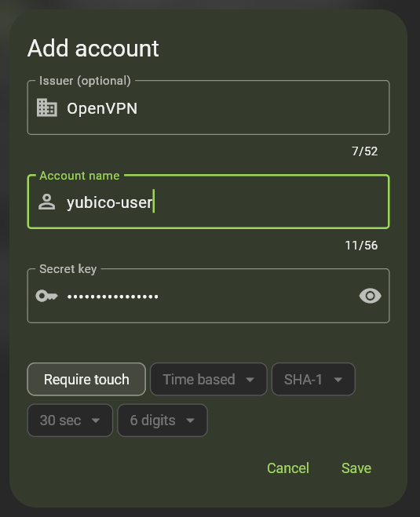Image resolution: width=420 pixels, height=517 pixels.
Task: Save the new account
Action: tap(356, 468)
